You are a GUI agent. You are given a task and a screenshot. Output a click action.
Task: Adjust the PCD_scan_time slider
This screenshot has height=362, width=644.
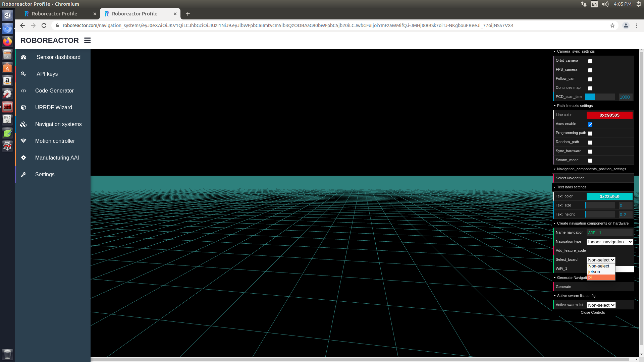600,97
